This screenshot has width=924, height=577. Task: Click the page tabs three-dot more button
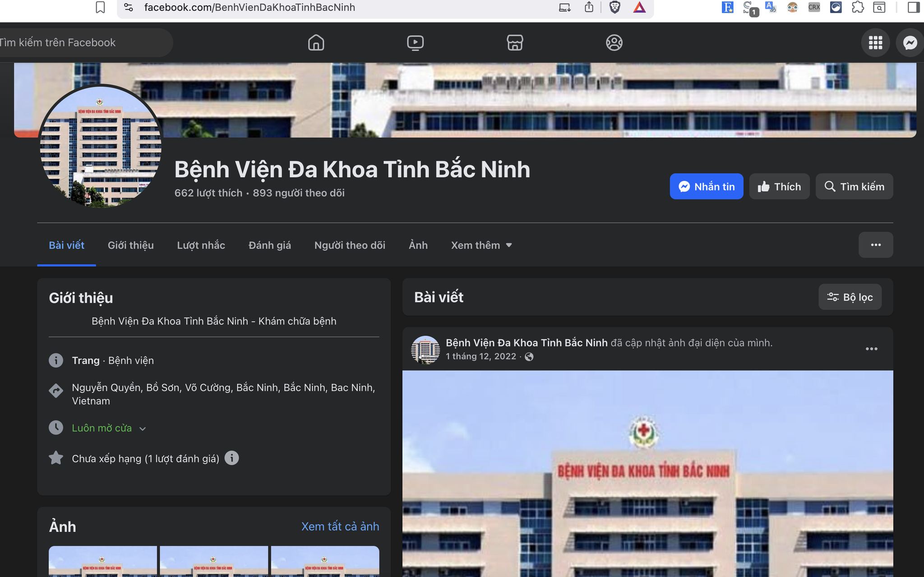[x=876, y=245]
